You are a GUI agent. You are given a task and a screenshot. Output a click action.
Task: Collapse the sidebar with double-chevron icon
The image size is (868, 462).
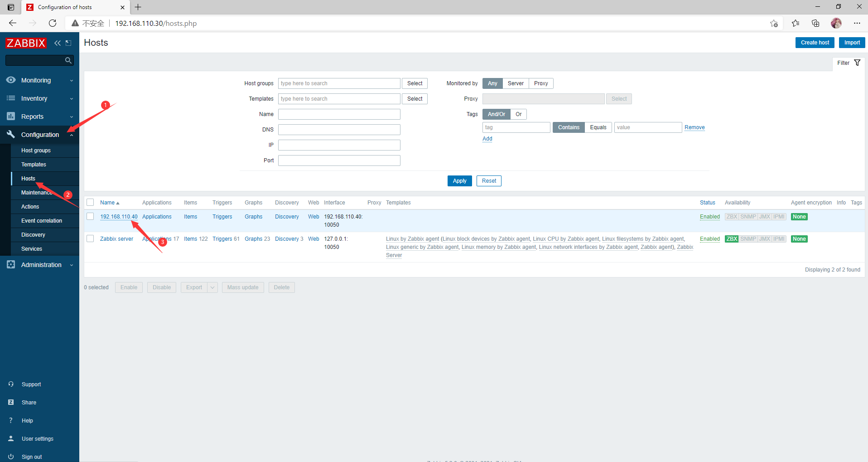[58, 43]
